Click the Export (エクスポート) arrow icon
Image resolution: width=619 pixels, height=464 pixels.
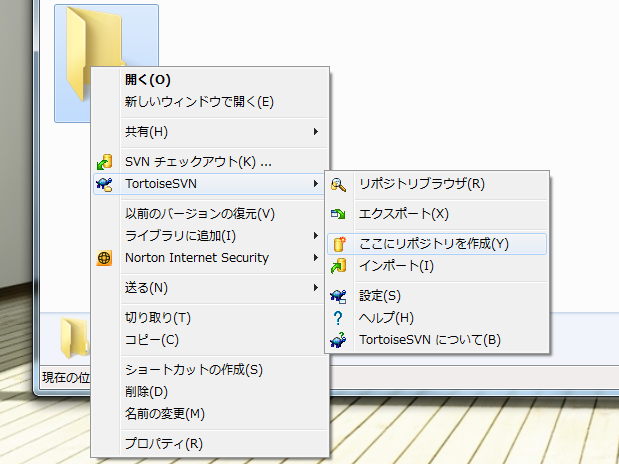click(338, 214)
